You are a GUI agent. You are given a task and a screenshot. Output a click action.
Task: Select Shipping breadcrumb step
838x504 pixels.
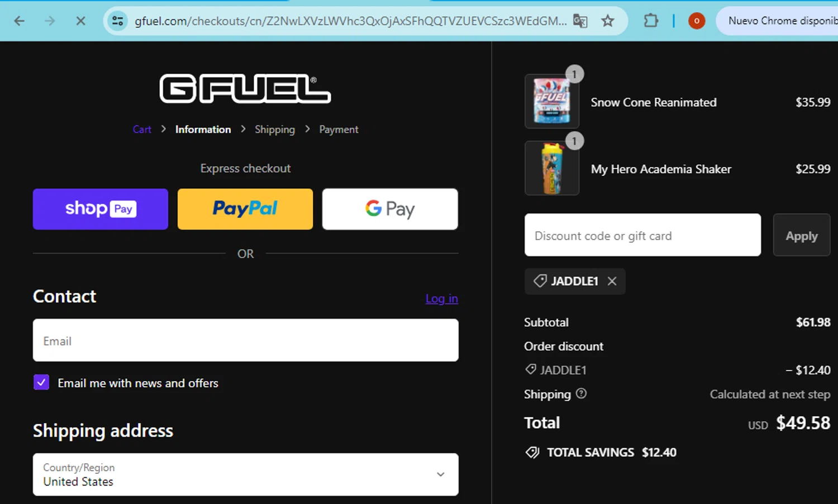[x=274, y=129]
